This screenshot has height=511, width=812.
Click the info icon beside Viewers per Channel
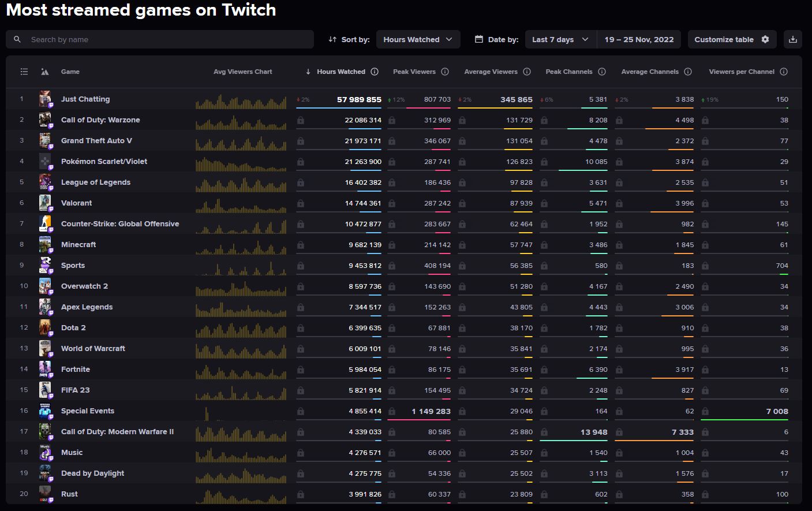(x=784, y=72)
